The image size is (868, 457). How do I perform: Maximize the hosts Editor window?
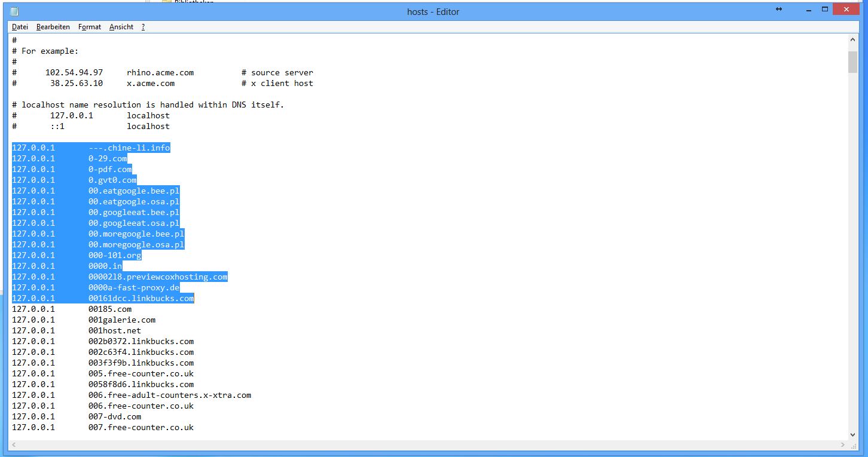point(825,10)
